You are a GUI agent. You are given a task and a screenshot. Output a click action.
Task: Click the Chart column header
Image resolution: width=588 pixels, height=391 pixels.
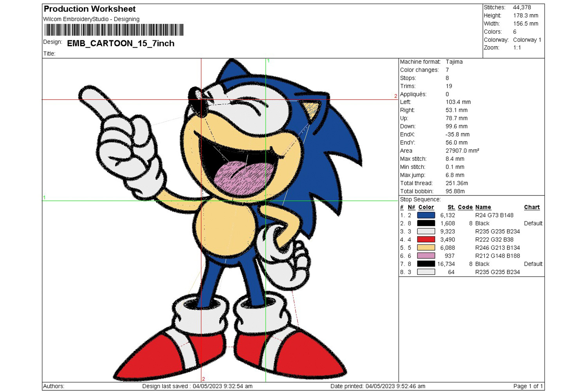(x=532, y=207)
